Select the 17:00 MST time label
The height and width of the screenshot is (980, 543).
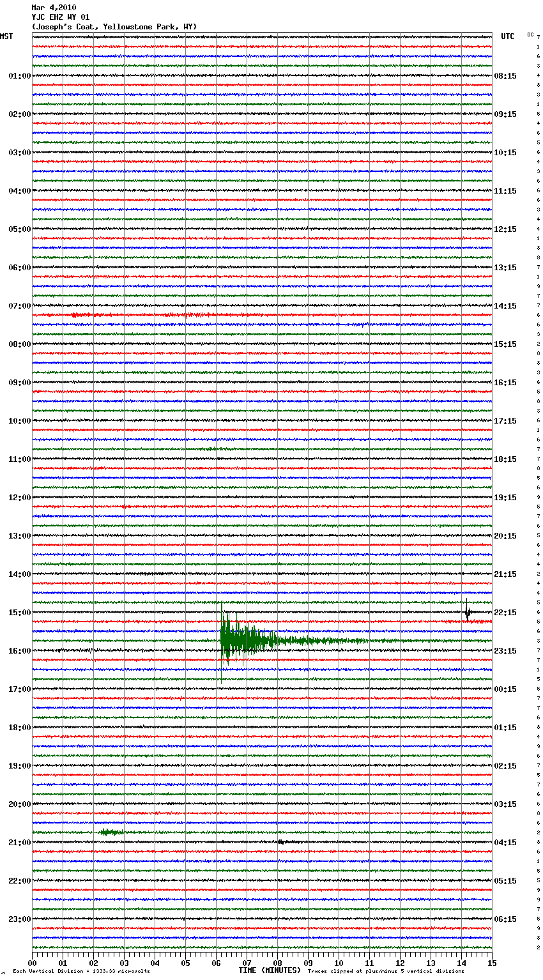coord(20,689)
